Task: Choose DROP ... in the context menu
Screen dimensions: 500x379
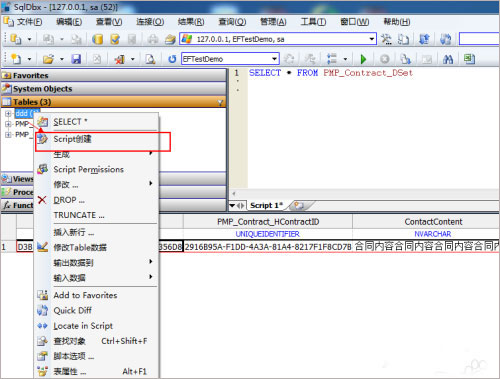Action: [x=97, y=200]
